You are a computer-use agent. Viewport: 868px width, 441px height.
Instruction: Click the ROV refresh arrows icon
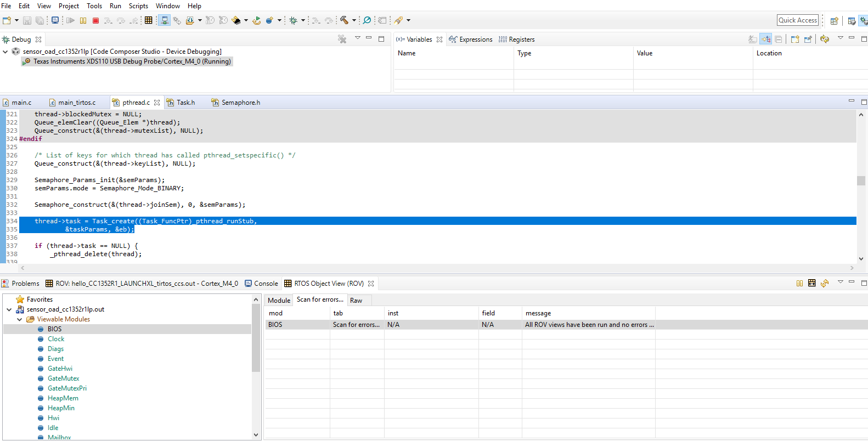824,283
